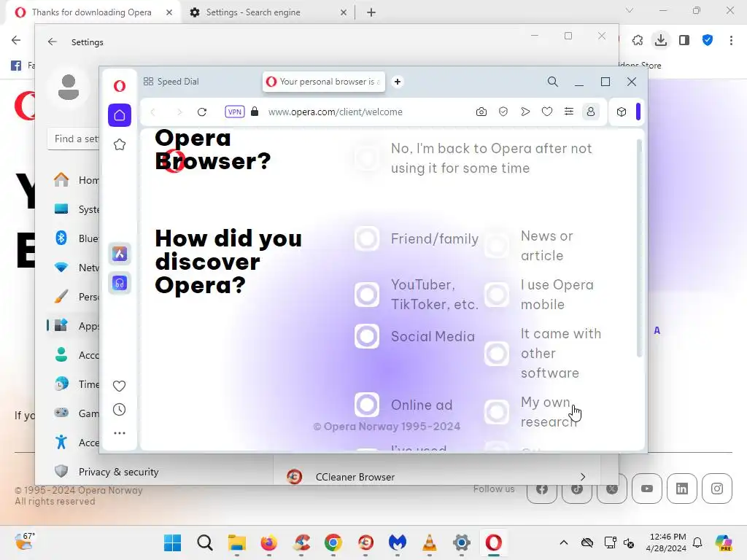Open sidebar setup three-dots in Opera

pyautogui.click(x=120, y=433)
